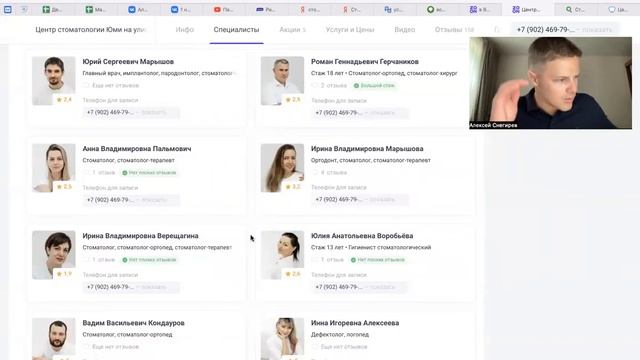Screen dimensions: 640x360
Task: Open the "Специалисты" page section
Action: pyautogui.click(x=236, y=29)
